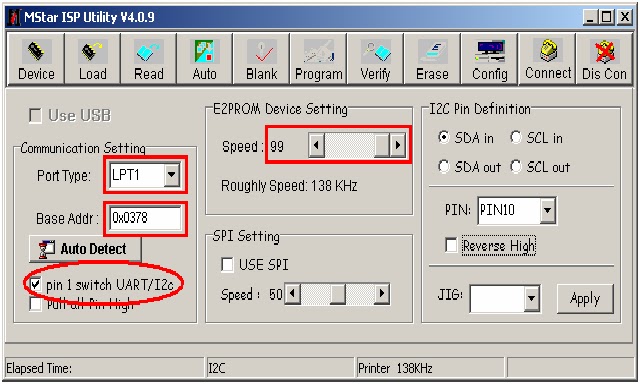
Task: Click the Erase toolbar icon
Action: tap(432, 59)
